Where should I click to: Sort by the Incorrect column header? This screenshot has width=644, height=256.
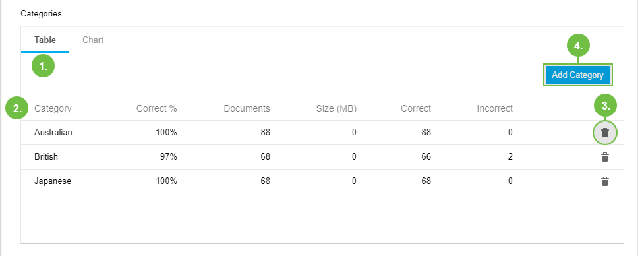point(494,108)
